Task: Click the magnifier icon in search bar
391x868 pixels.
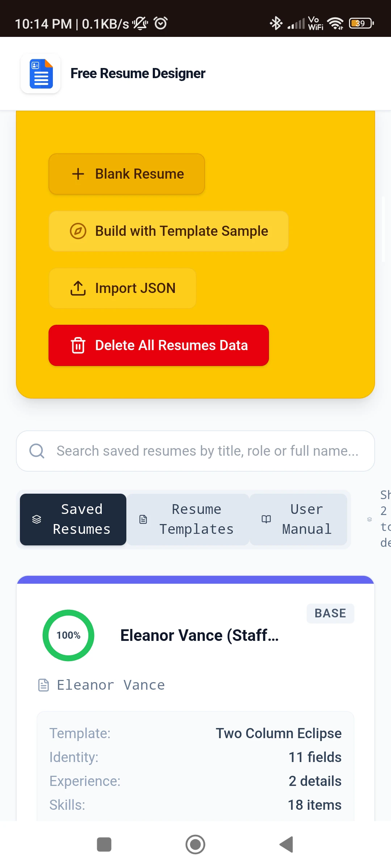Action: [x=37, y=451]
